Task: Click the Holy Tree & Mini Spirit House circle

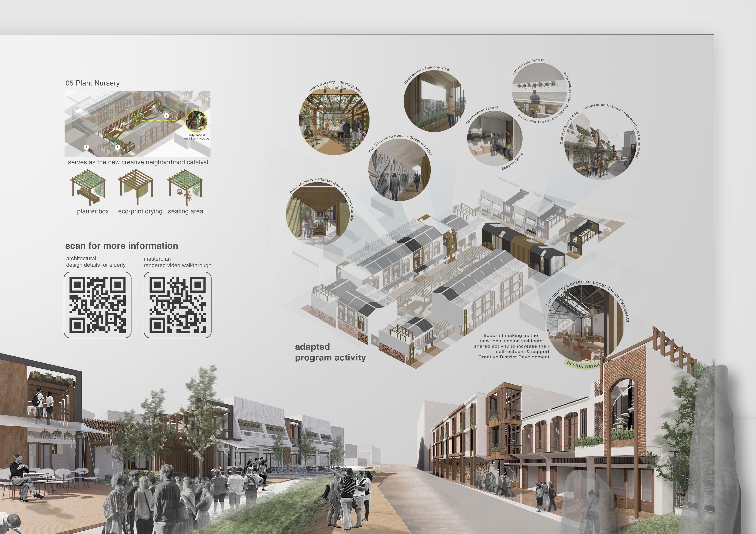Action: point(196,121)
